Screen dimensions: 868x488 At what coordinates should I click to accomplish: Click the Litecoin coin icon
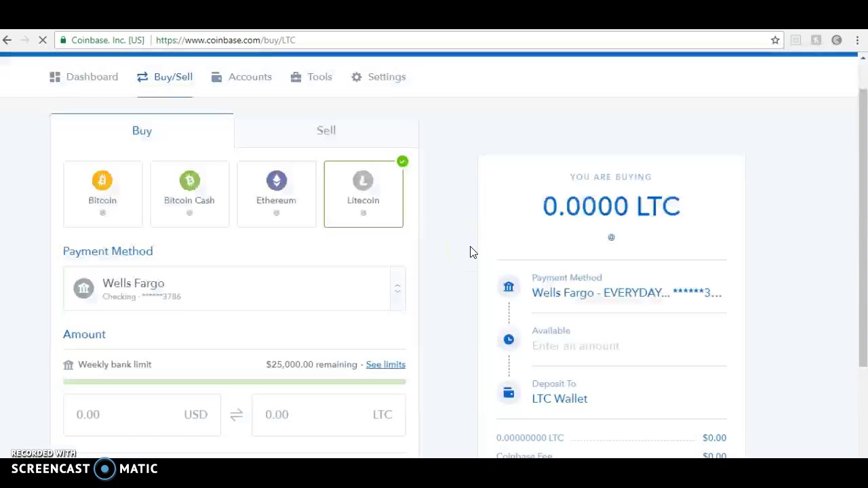(363, 180)
